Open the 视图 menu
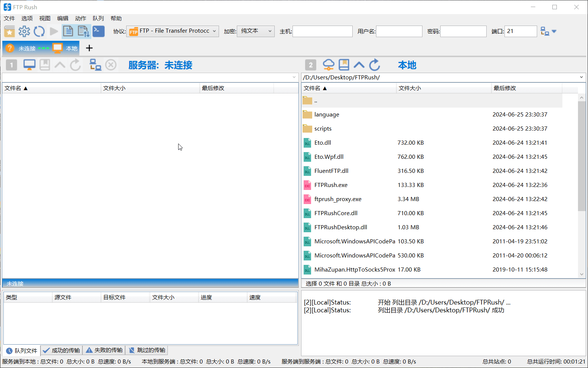 (x=45, y=18)
